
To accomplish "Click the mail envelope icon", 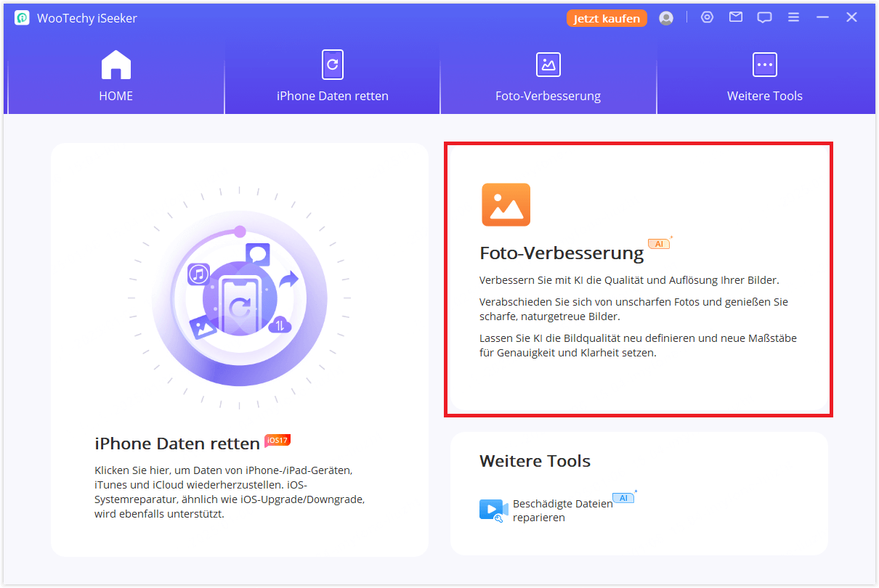I will pyautogui.click(x=736, y=17).
